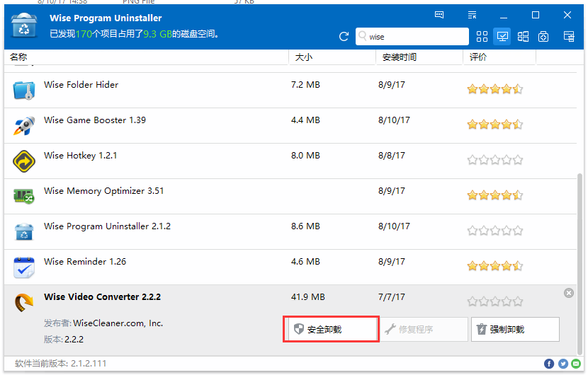Rate Wise Hotkey 1.2.1 with stars
Screen dimensions: 588x375
[494, 160]
